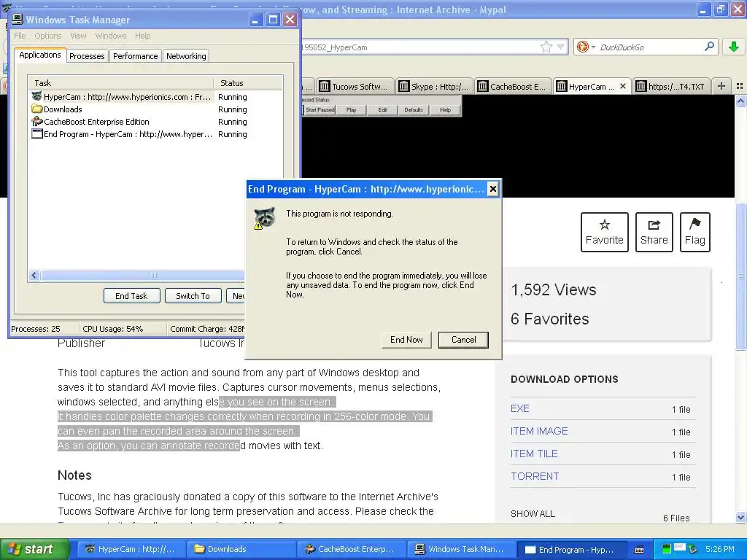
Task: Click page scrollbar down arrow
Action: point(740,517)
